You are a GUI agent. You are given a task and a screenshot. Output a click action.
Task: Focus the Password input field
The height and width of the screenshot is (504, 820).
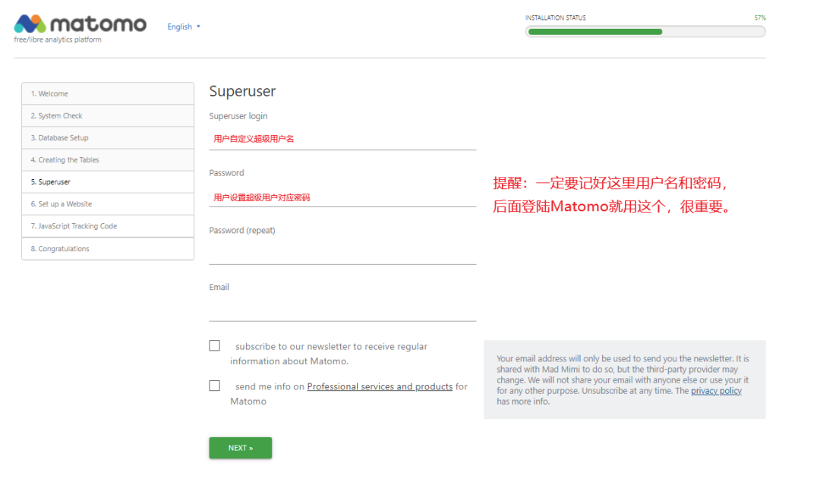tap(342, 197)
